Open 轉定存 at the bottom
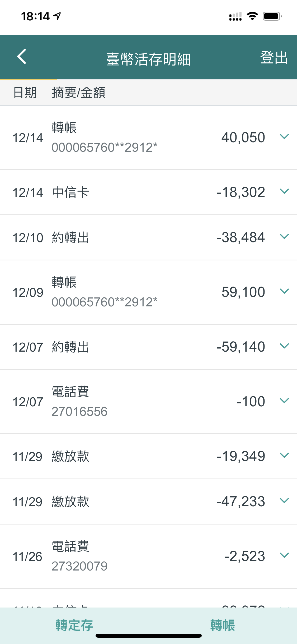 click(74, 625)
